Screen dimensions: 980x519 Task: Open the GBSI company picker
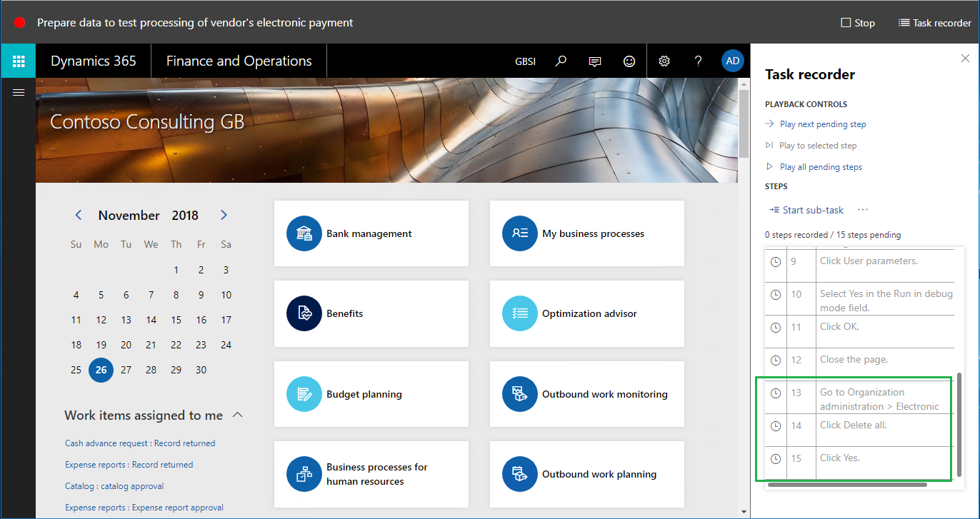pos(525,61)
